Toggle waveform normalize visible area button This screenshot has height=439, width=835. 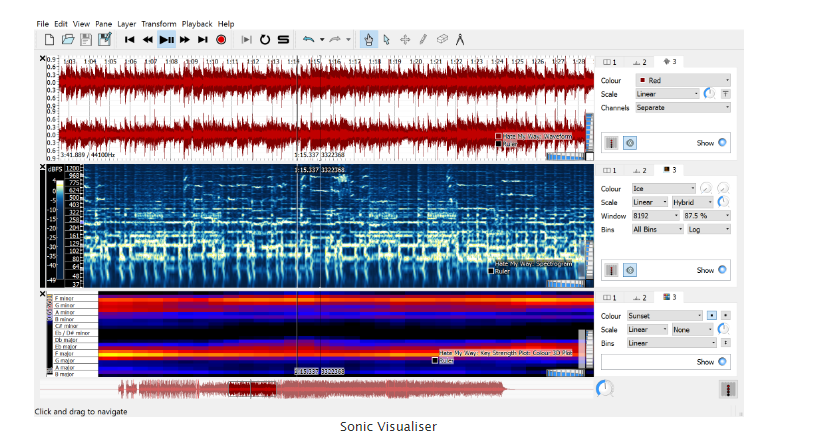click(725, 94)
